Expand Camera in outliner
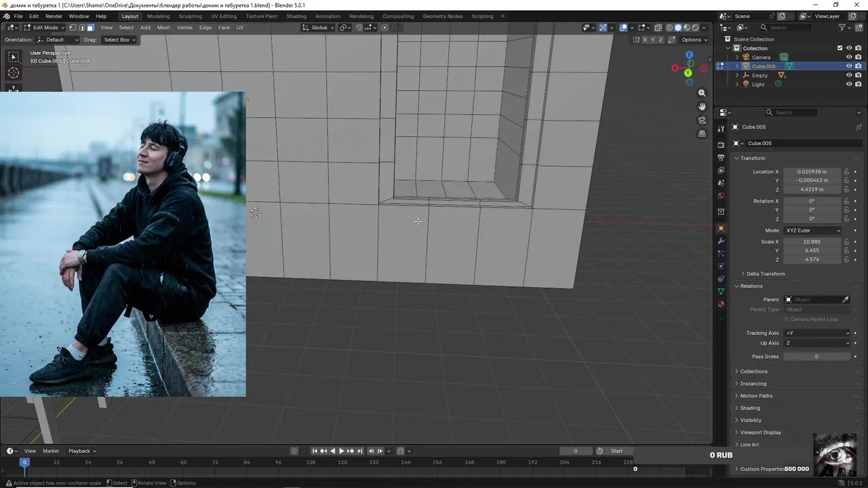The height and width of the screenshot is (488, 868). [x=737, y=58]
